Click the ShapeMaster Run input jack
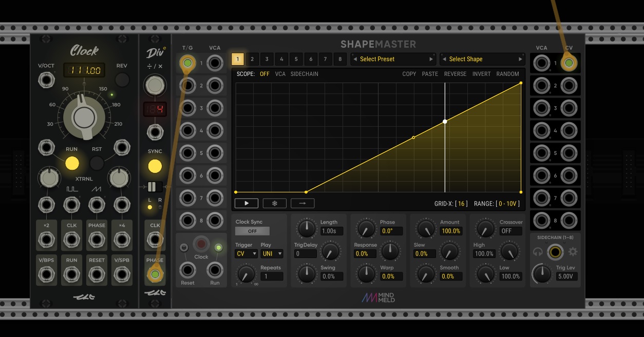This screenshot has width=644, height=337. tap(215, 270)
